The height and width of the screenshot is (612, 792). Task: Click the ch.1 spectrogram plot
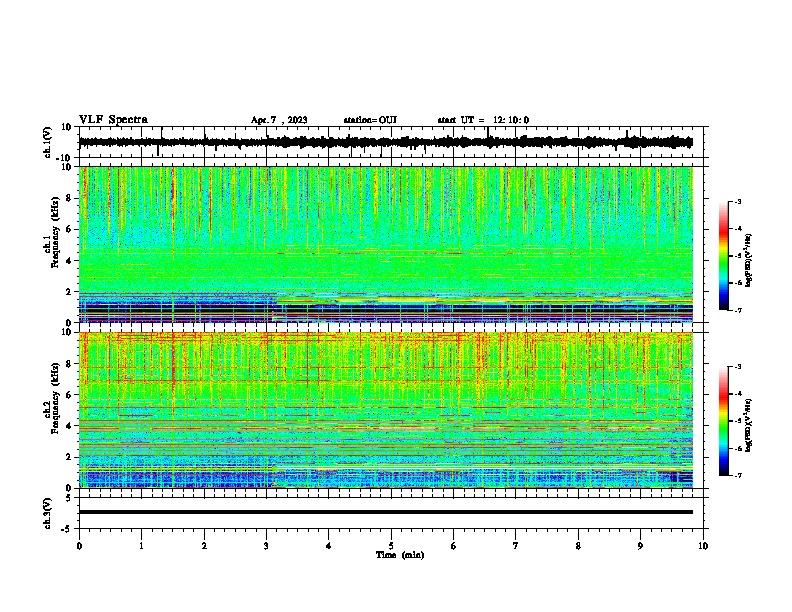click(x=386, y=244)
